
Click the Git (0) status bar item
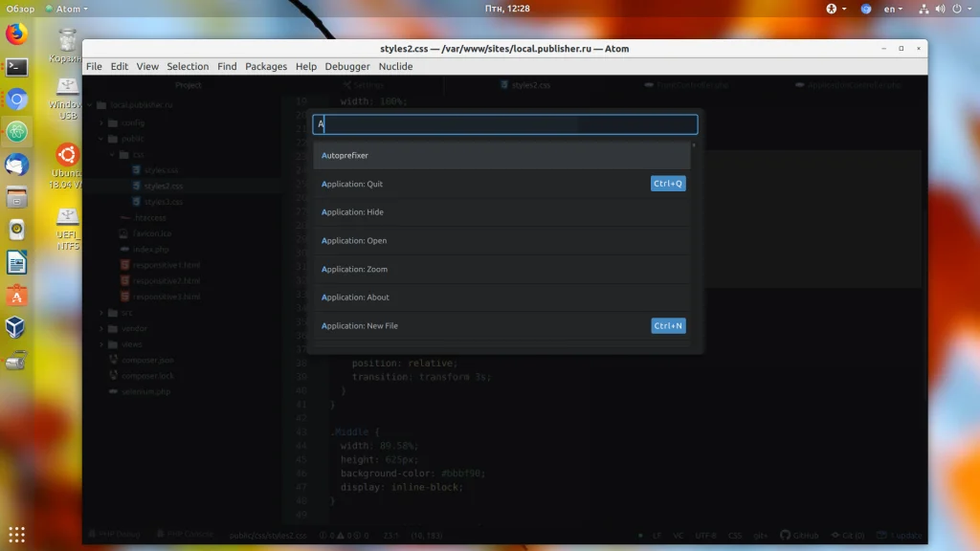[x=848, y=536]
